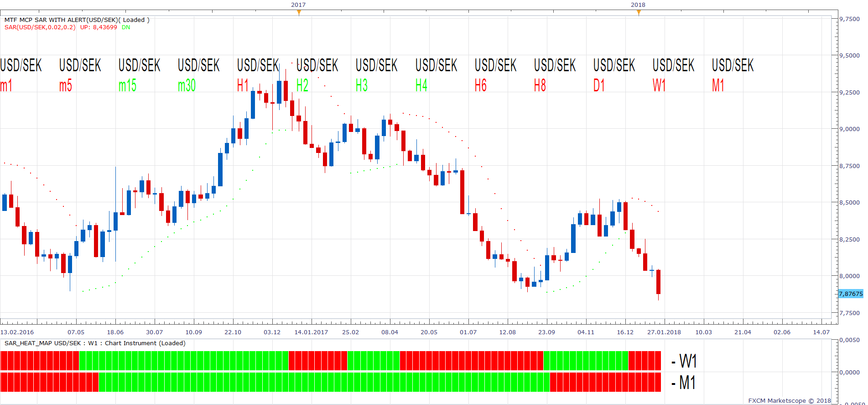Click the green m30 timeframe label
The height and width of the screenshot is (405, 868).
tap(187, 85)
